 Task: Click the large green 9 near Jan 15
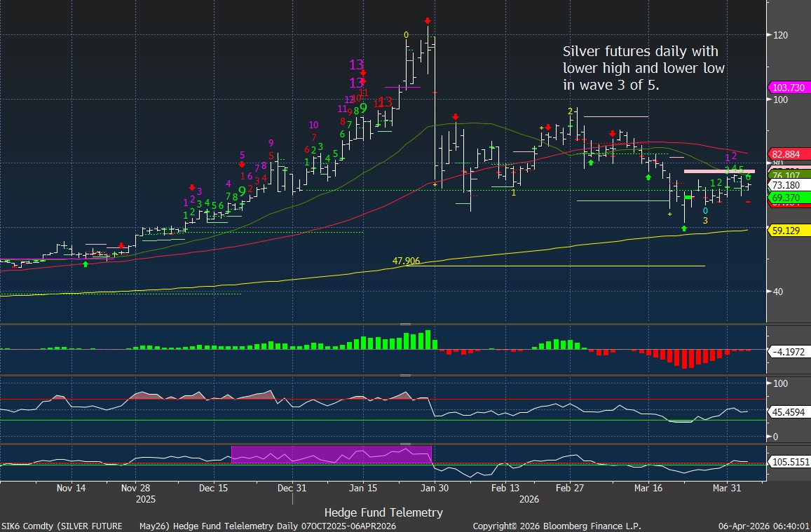tap(363, 108)
